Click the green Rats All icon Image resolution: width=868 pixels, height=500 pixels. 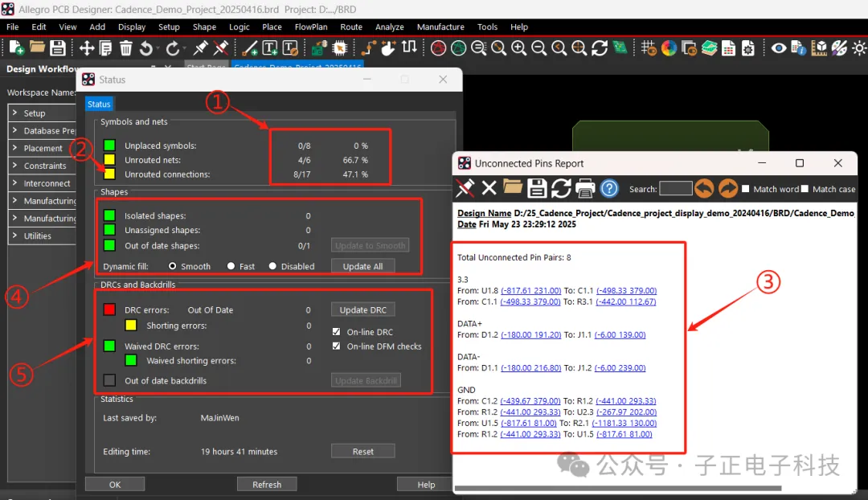pos(458,48)
